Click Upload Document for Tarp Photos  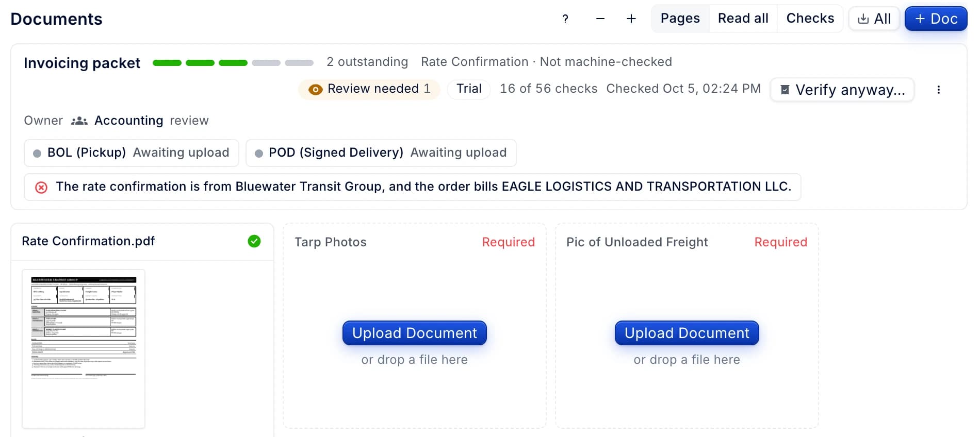pos(415,333)
